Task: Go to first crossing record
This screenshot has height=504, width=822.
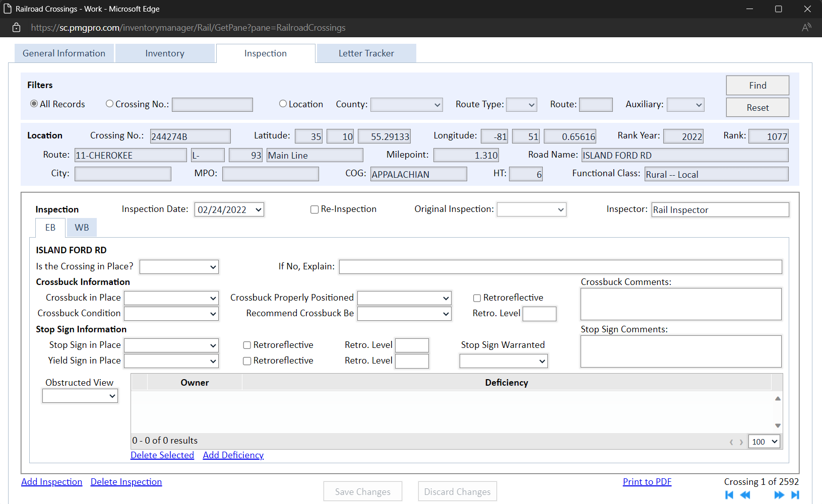Action: point(729,495)
